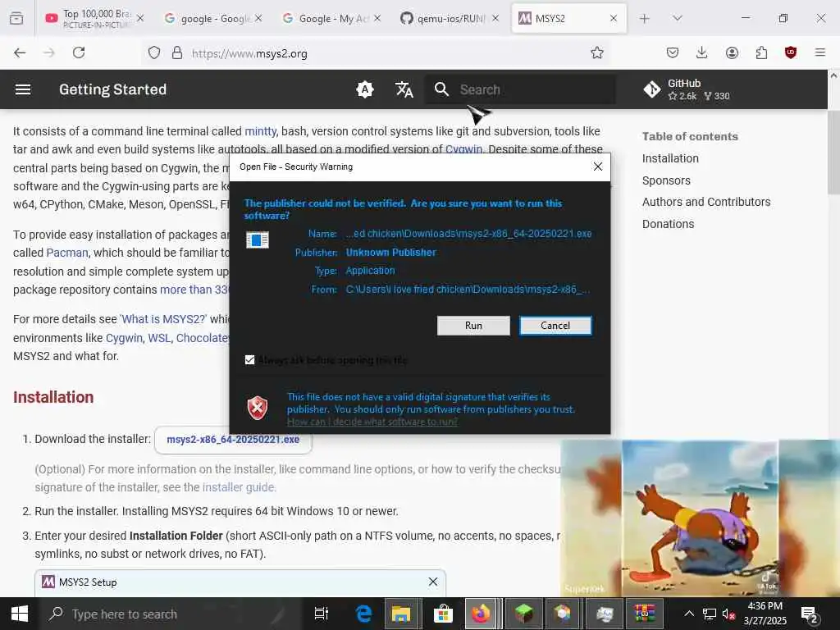
Task: Close the Security Warning dialog with X
Action: tap(598, 167)
